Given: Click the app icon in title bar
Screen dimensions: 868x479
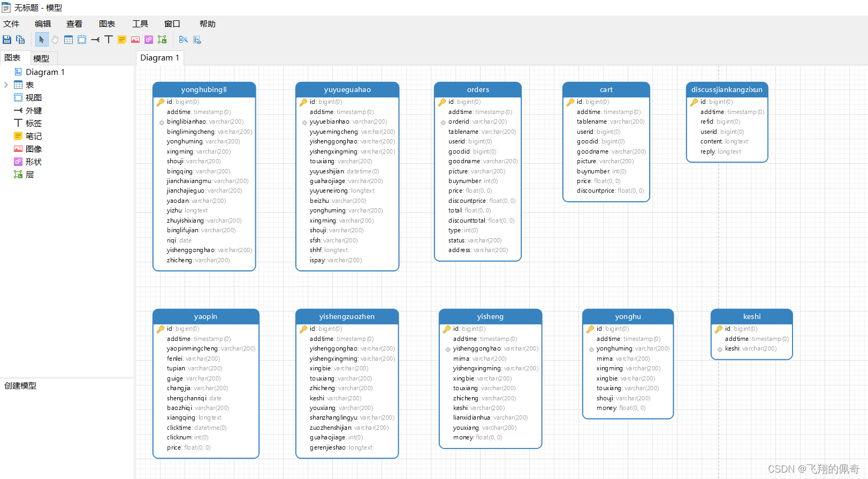Looking at the screenshot, I should [6, 7].
